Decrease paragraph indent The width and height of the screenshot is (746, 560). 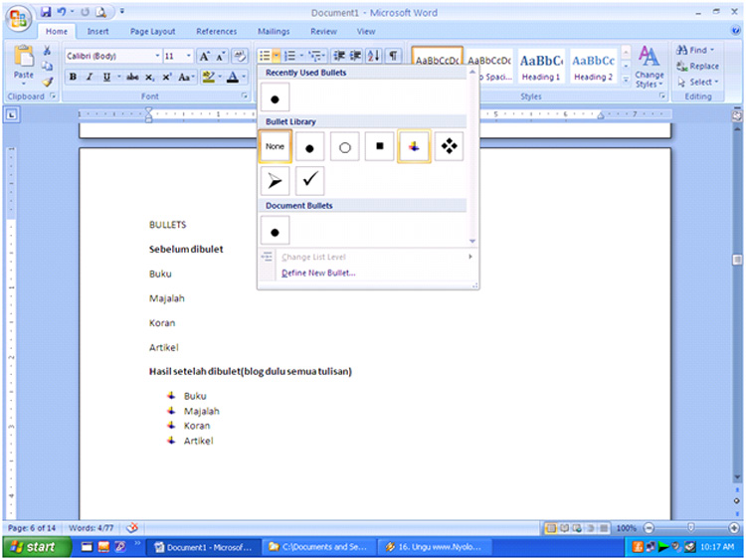pos(339,56)
